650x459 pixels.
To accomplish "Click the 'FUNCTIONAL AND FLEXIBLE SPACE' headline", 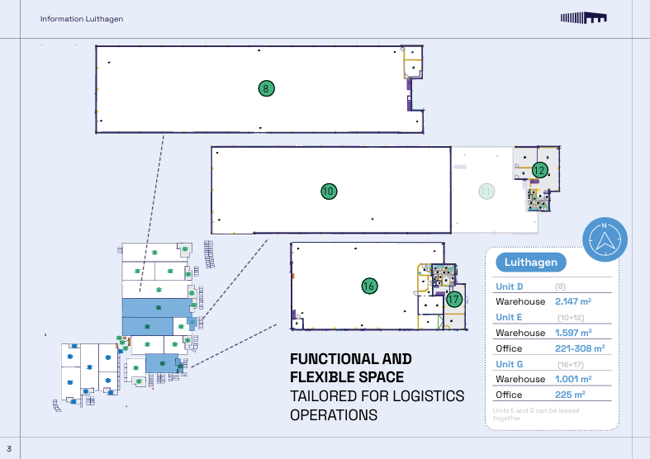I will click(x=351, y=368).
